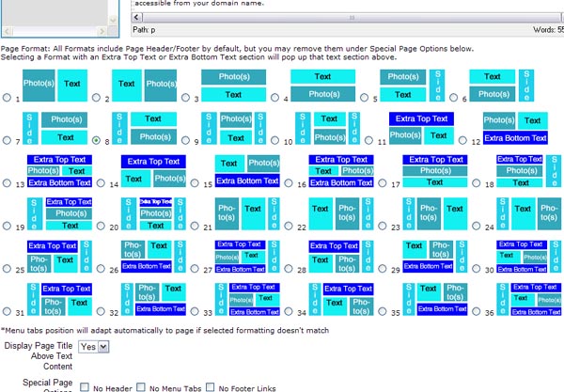Choose format 33 radio button

tap(195, 311)
